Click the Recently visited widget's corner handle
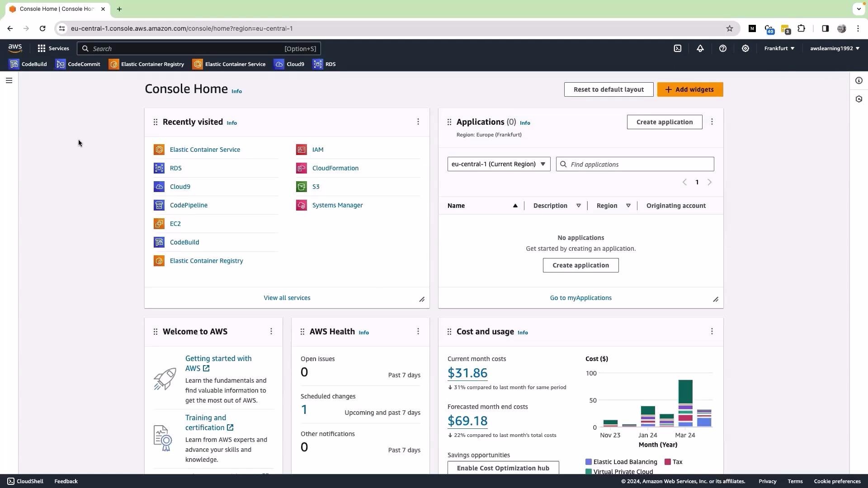The image size is (868, 488). (x=422, y=299)
